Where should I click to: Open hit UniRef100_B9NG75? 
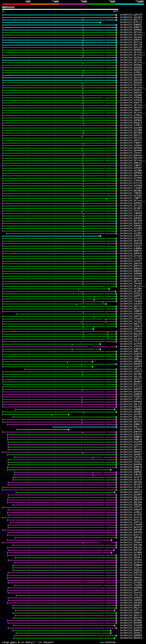(131, 27)
